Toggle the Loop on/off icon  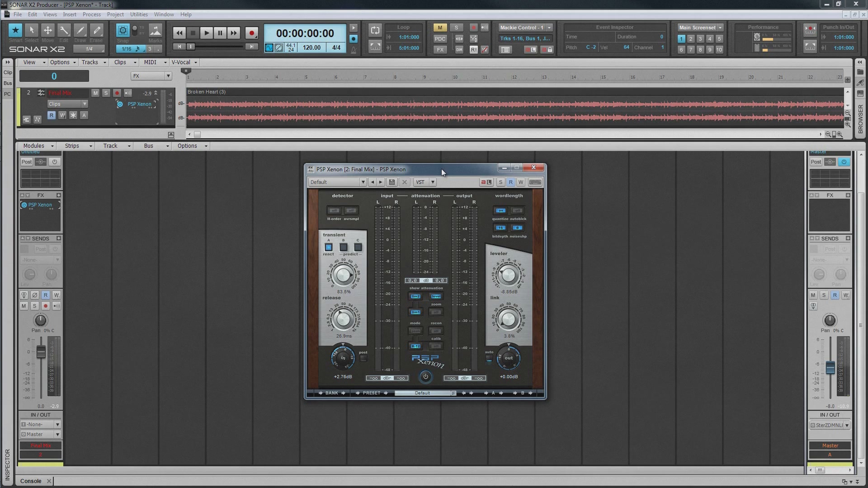pos(375,30)
